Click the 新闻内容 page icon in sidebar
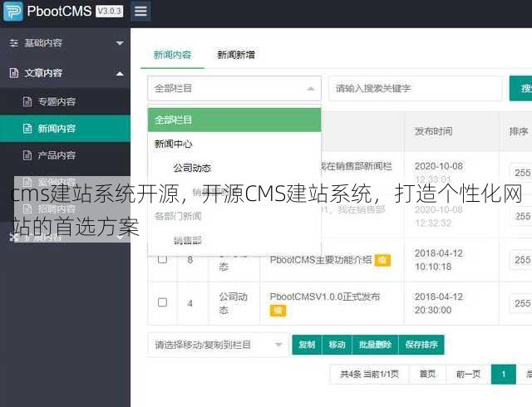This screenshot has height=407, width=532. pyautogui.click(x=27, y=129)
